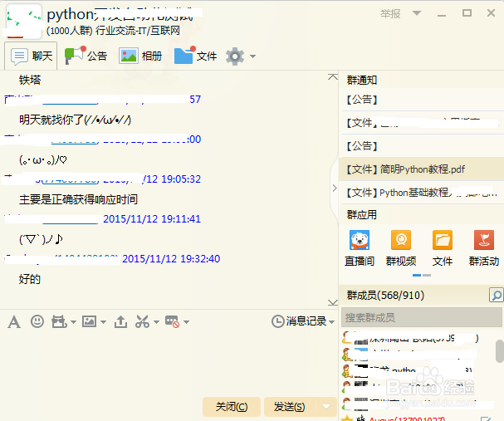
Task: Open the title bar dropdown triangle menu
Action: click(x=417, y=13)
